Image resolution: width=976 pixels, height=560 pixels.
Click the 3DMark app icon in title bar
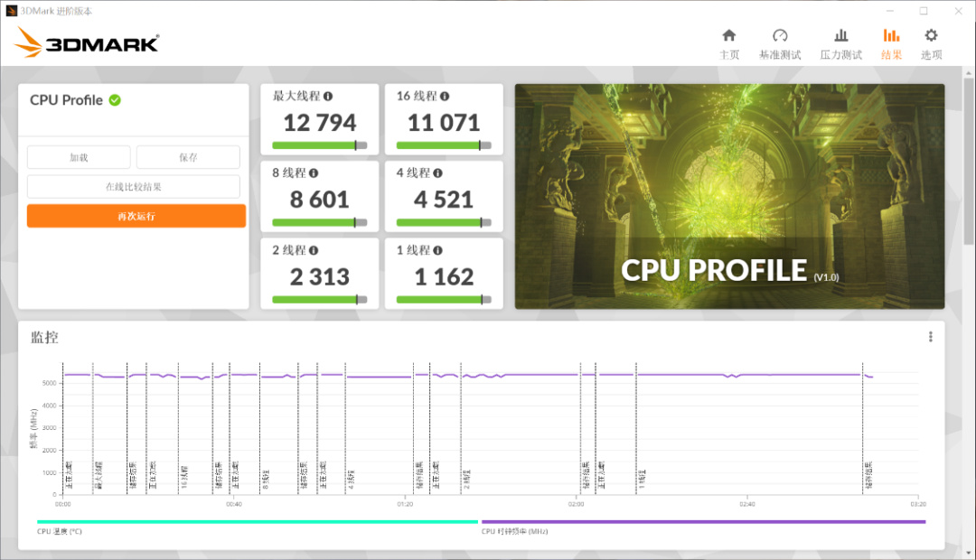pos(11,11)
